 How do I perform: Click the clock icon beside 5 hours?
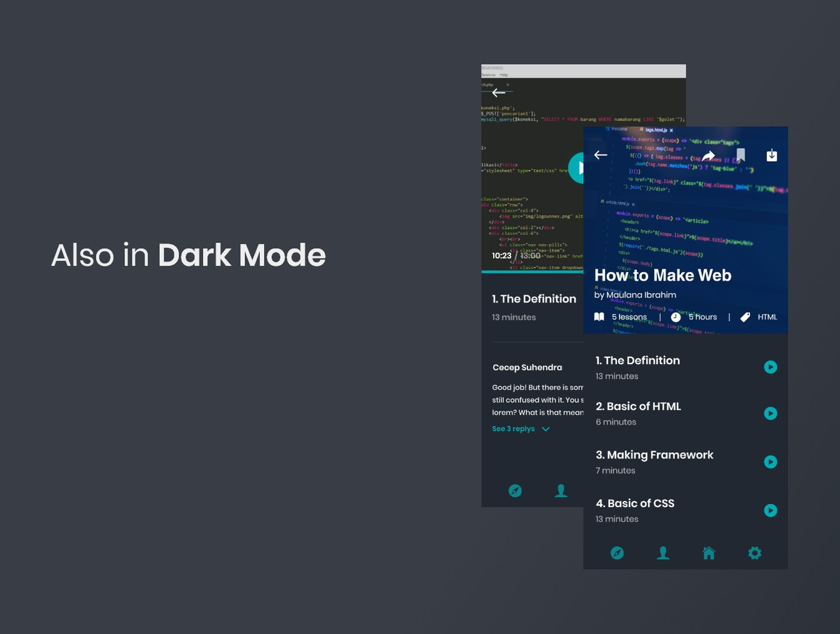click(676, 317)
